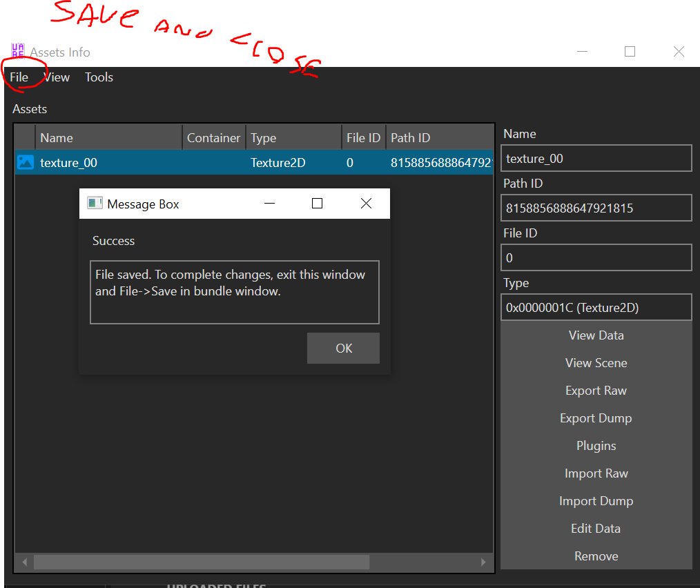Image resolution: width=700 pixels, height=588 pixels.
Task: Maximize the Message Box dialog
Action: point(317,204)
